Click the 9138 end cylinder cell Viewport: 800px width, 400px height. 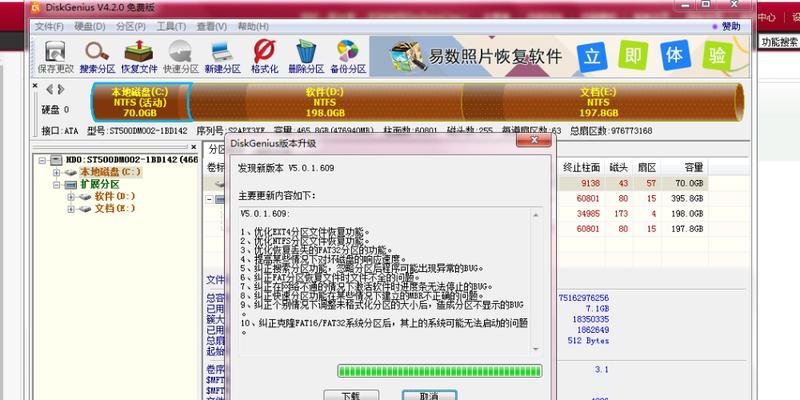click(590, 183)
